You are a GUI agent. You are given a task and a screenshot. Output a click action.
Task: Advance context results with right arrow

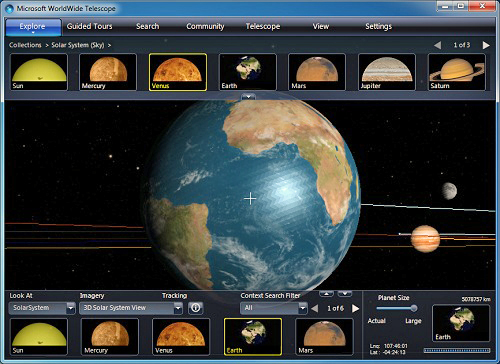[x=356, y=308]
